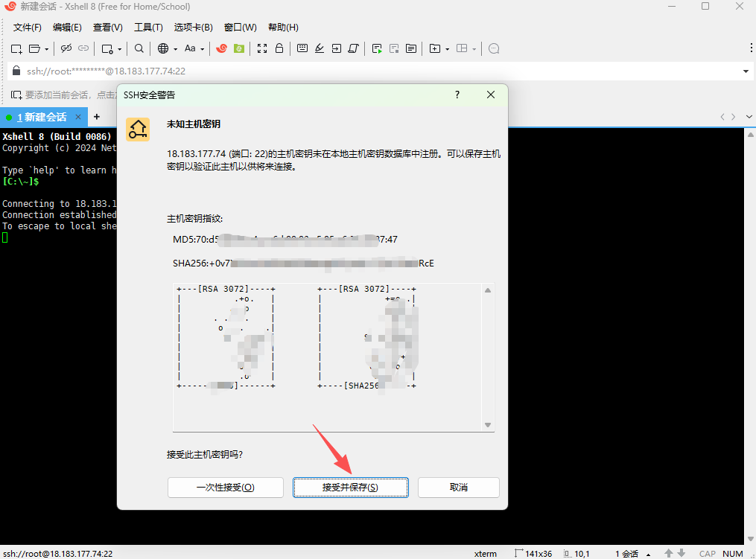Screen dimensions: 756x559
Task: Open the address bar history dropdown
Action: tap(746, 71)
